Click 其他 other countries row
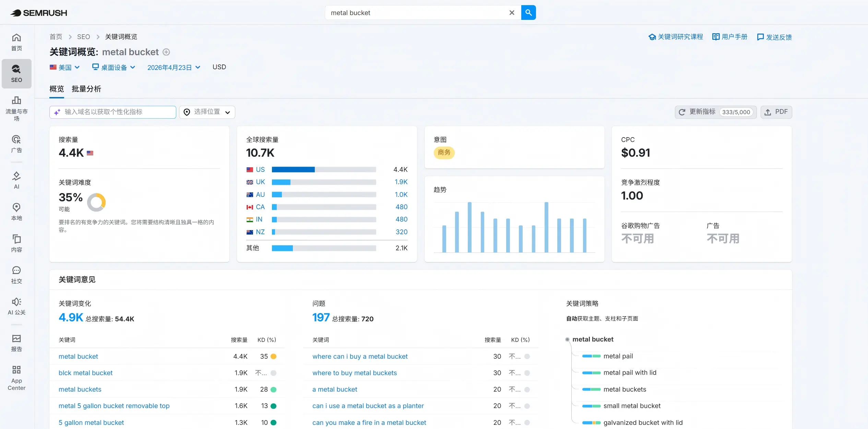 327,248
